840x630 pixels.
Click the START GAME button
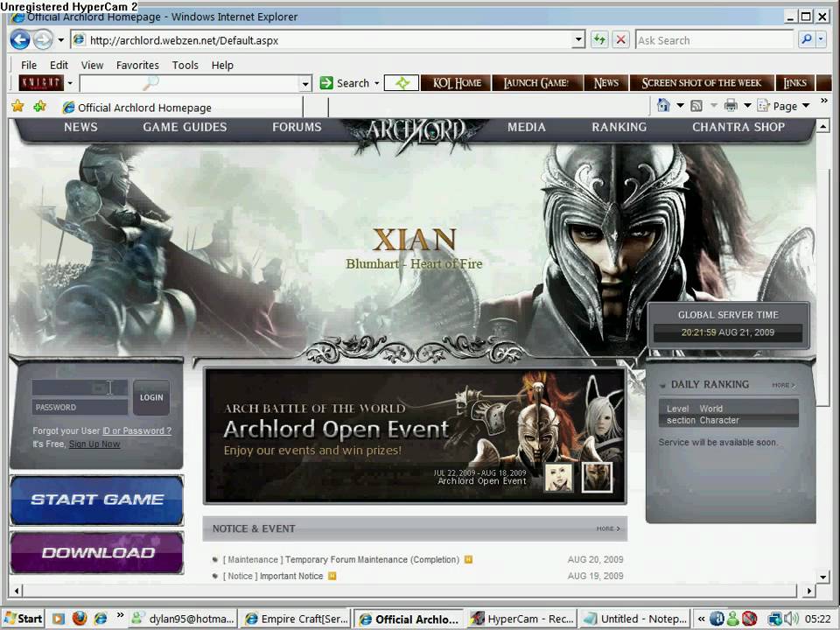97,500
